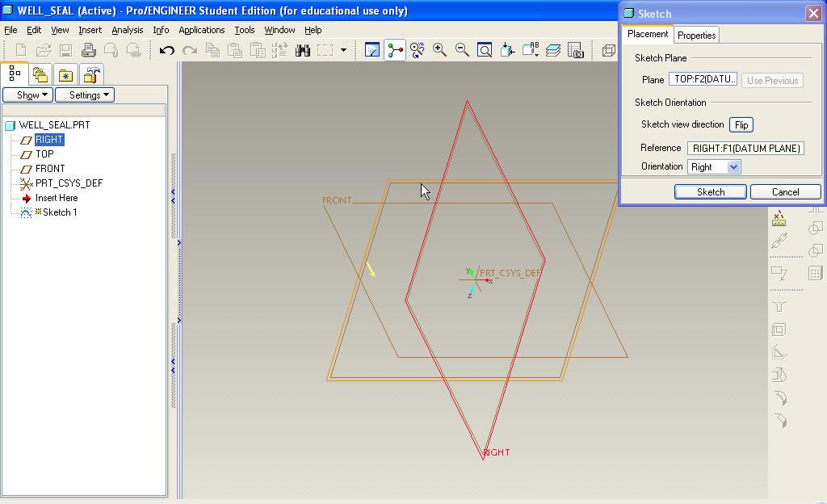Click the Paste icon in toolbar

click(235, 50)
